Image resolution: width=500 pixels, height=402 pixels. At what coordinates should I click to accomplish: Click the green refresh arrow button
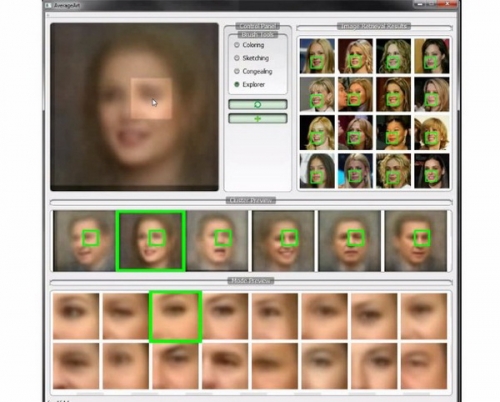(x=257, y=105)
